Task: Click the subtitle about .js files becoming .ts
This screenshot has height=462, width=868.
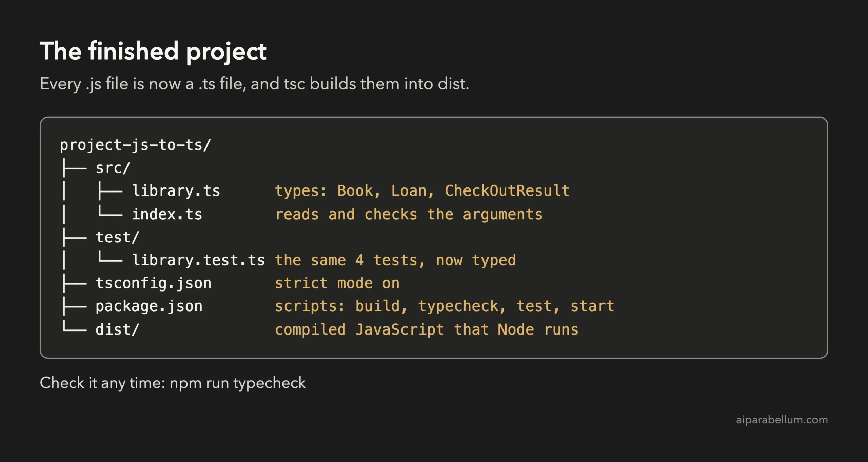Action: coord(254,84)
